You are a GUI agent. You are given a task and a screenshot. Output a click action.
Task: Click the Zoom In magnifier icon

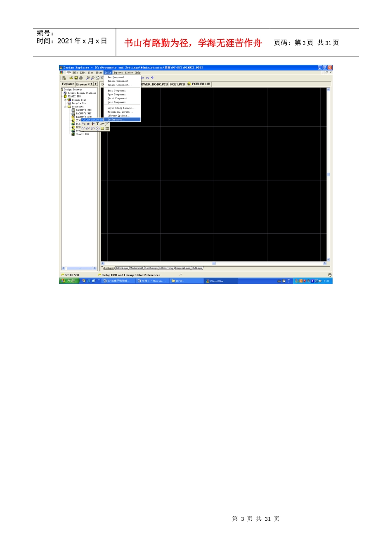[88, 78]
